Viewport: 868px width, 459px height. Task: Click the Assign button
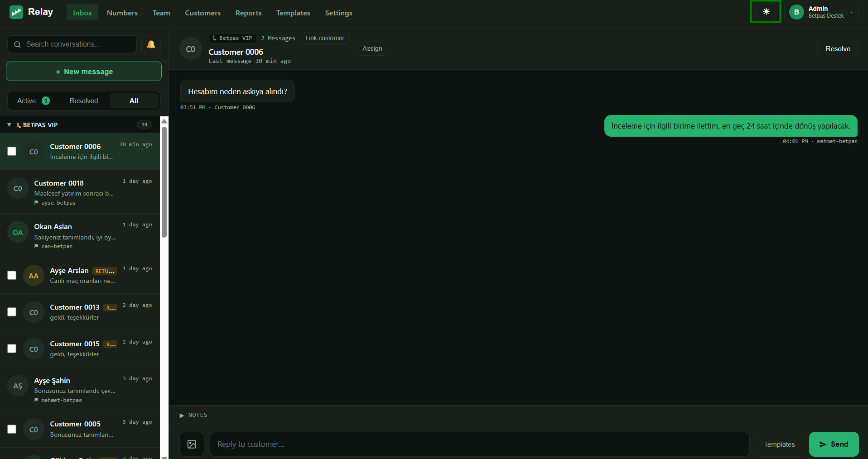click(x=372, y=48)
